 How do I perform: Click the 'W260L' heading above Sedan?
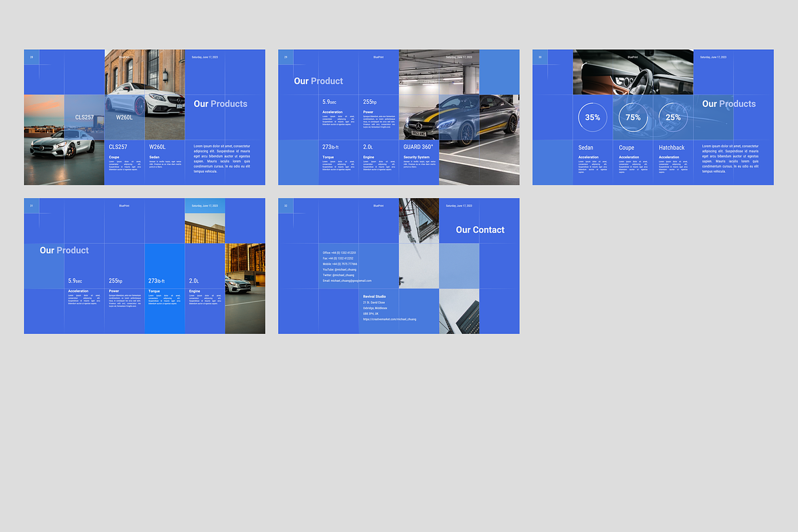[x=157, y=147]
